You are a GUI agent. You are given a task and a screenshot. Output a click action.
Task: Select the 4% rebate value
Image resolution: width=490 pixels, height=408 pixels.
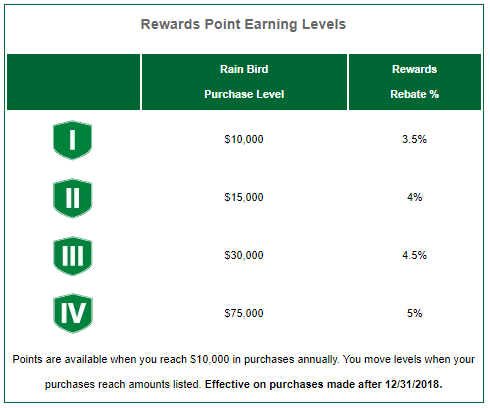[414, 197]
